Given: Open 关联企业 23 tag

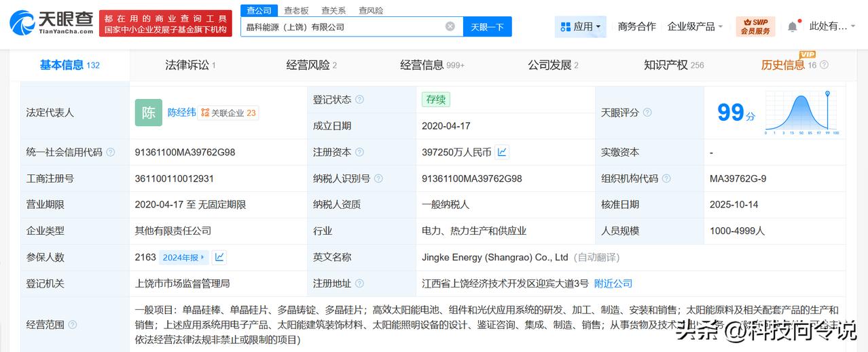Looking at the screenshot, I should 228,113.
